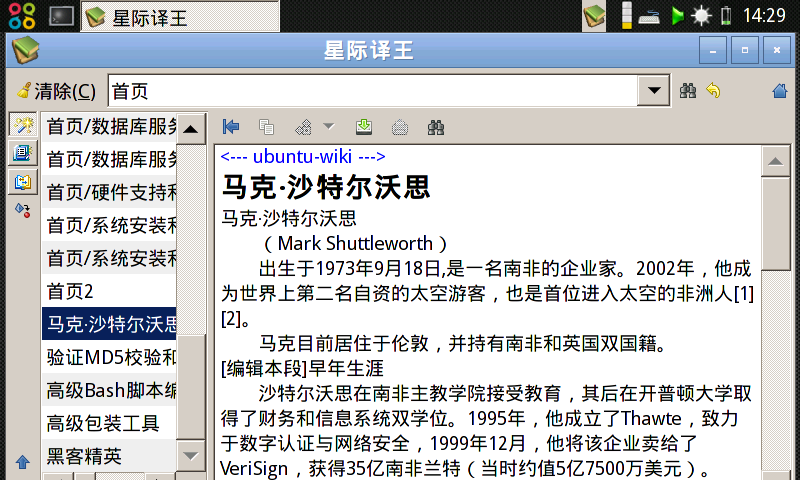The height and width of the screenshot is (480, 800).
Task: Maximize the 星际译王 window
Action: pyautogui.click(x=745, y=50)
